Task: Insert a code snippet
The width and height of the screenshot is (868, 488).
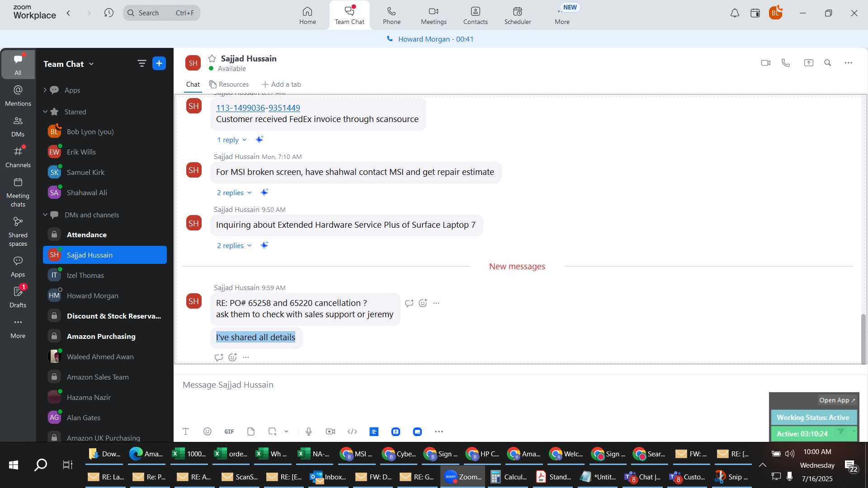Action: pos(352,432)
